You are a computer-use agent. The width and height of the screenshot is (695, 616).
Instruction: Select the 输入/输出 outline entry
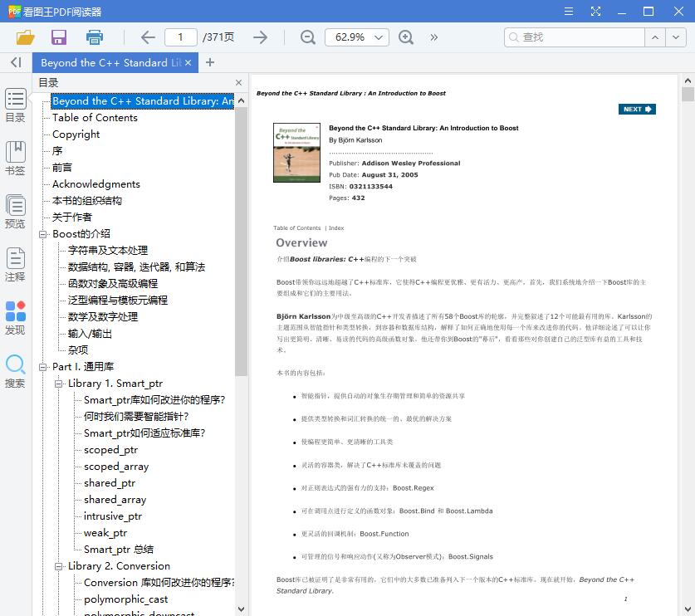(90, 334)
